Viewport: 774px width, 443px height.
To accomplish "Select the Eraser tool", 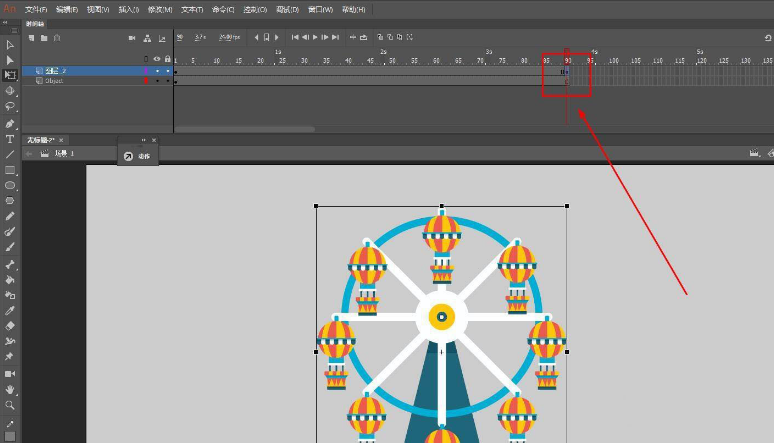I will [x=10, y=326].
